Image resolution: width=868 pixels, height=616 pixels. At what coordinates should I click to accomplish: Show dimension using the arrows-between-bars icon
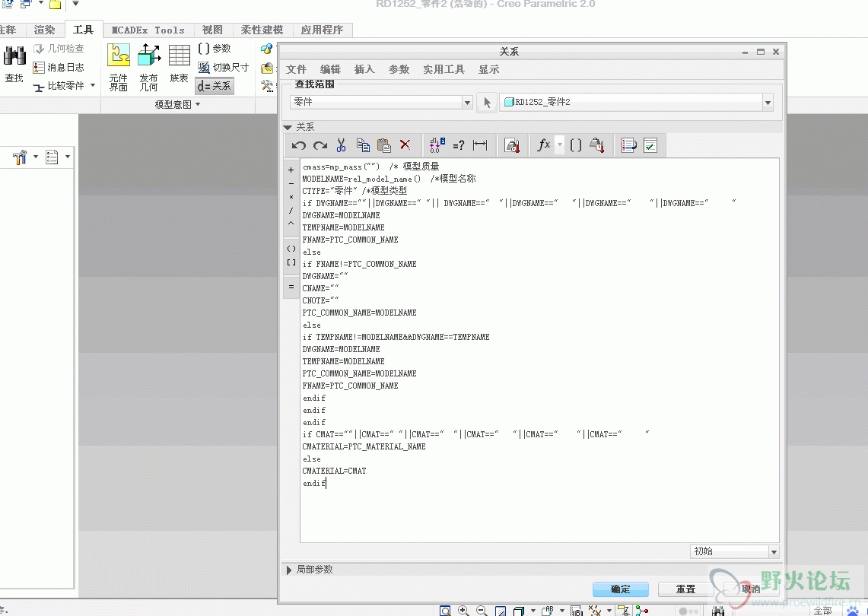tap(480, 145)
